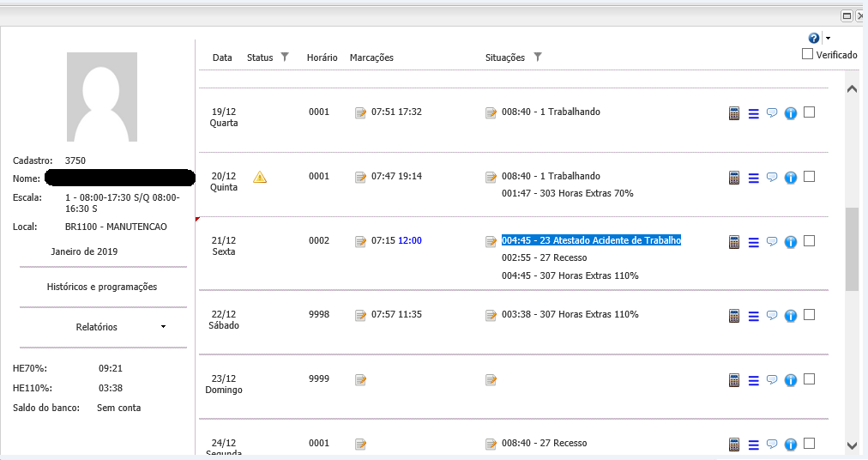Click the vertical scrollbar thumb

[852, 249]
